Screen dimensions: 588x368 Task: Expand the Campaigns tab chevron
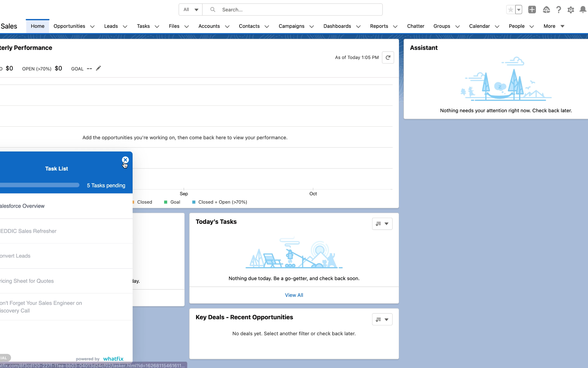312,26
